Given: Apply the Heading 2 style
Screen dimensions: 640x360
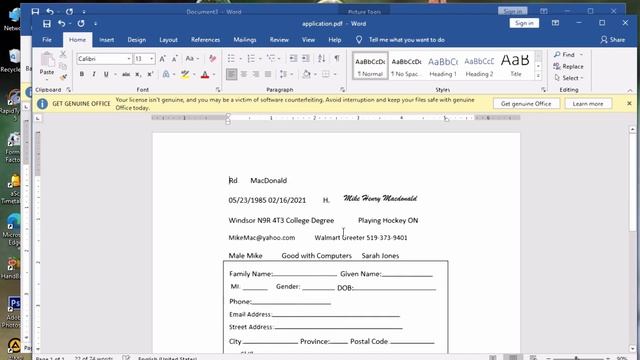Looking at the screenshot, I should (x=479, y=66).
